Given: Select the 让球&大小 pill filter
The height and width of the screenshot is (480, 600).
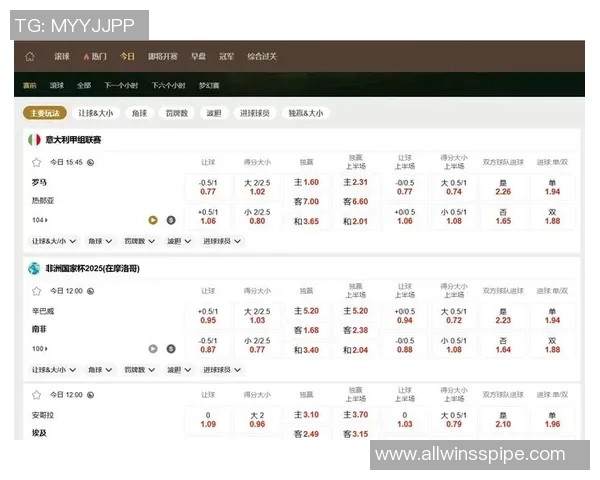Looking at the screenshot, I should point(96,113).
